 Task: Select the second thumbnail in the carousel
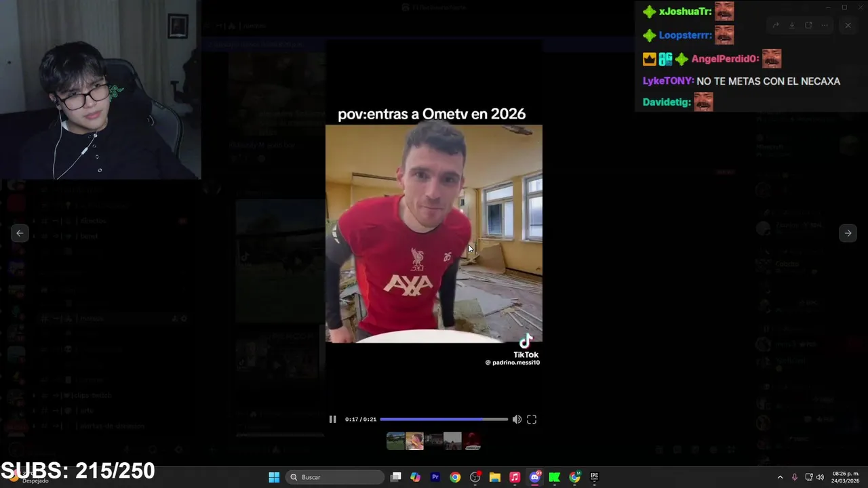pos(414,441)
